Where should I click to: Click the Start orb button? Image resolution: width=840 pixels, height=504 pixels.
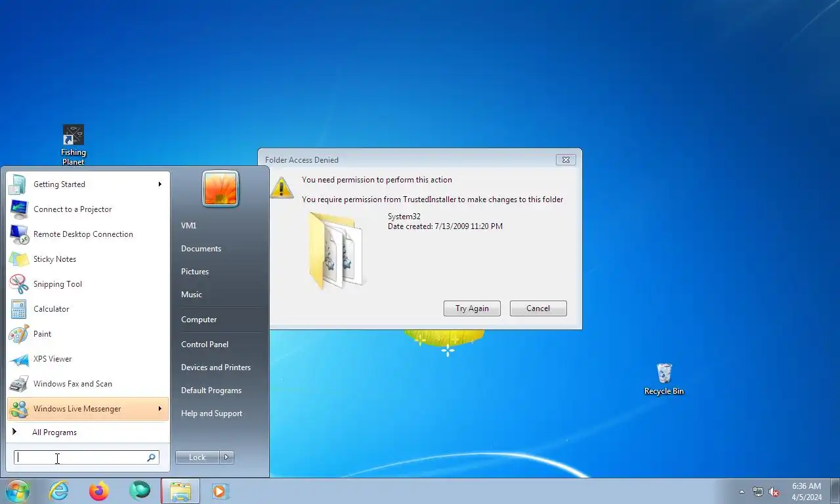[x=18, y=491]
